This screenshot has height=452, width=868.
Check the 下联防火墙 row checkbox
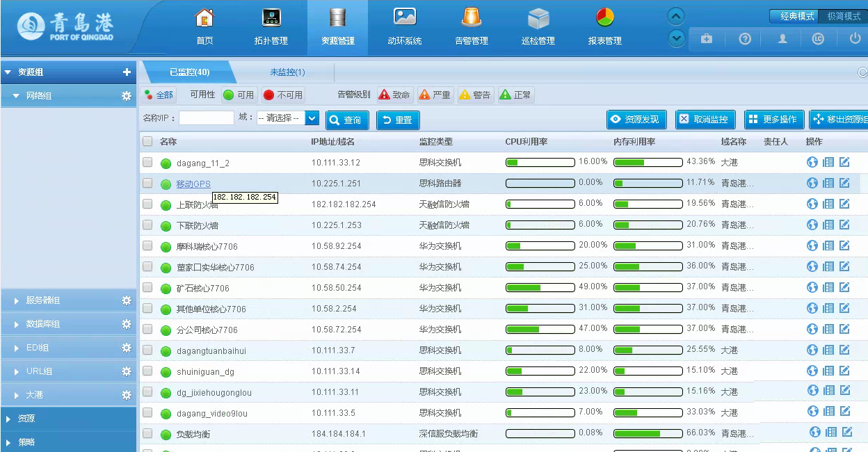[147, 225]
